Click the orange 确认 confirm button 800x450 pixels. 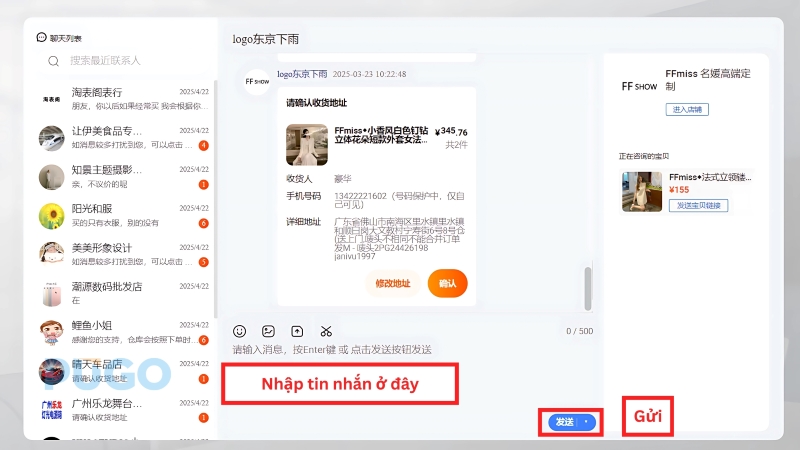point(447,284)
